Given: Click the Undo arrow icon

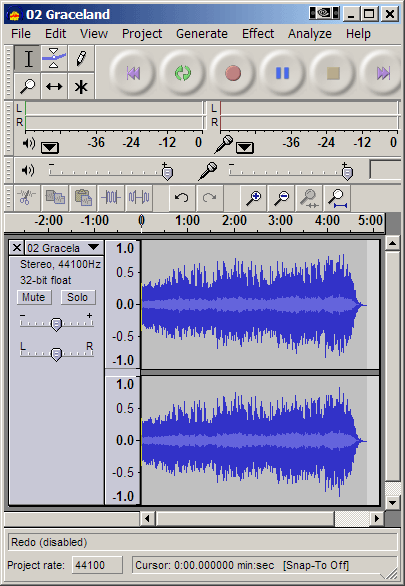Looking at the screenshot, I should click(x=182, y=197).
